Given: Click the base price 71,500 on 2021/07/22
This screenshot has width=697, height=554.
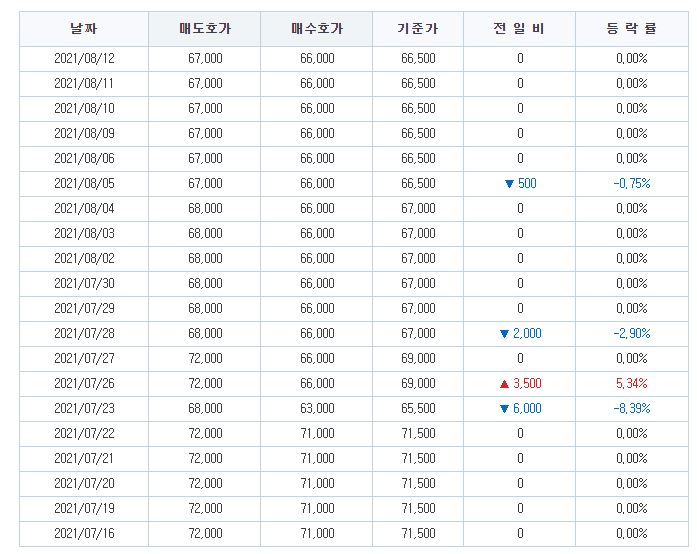Looking at the screenshot, I should tap(418, 433).
